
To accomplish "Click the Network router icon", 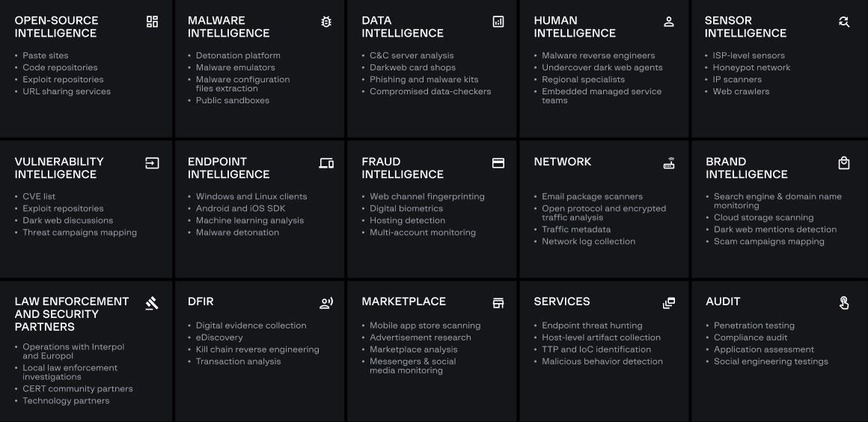I will coord(669,163).
